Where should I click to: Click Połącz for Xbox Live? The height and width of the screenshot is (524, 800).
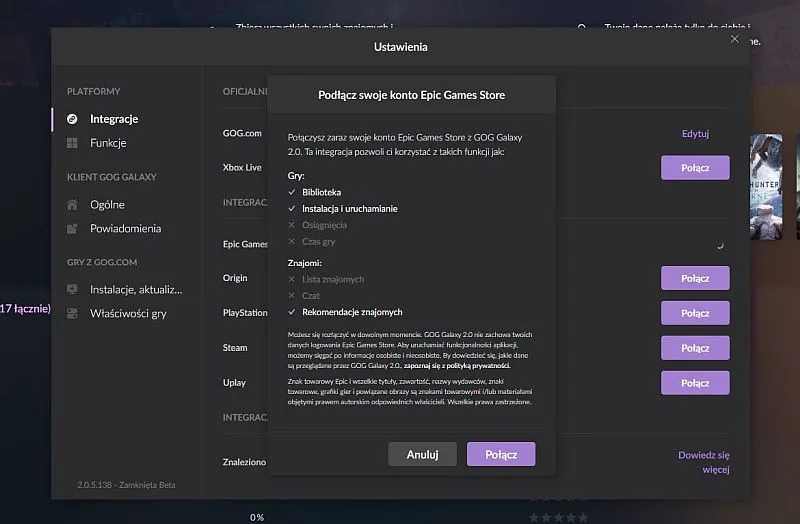(x=695, y=168)
